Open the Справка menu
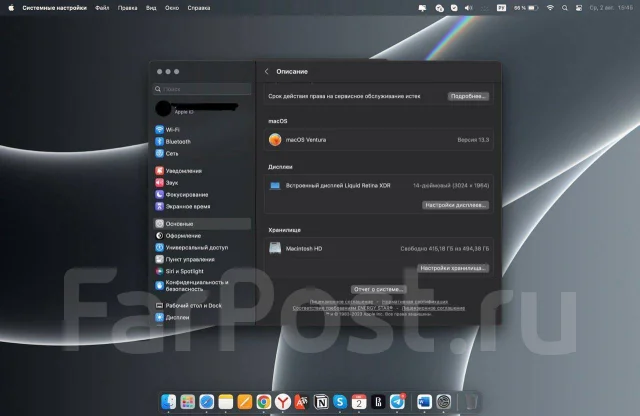This screenshot has height=416, width=640. (x=199, y=8)
